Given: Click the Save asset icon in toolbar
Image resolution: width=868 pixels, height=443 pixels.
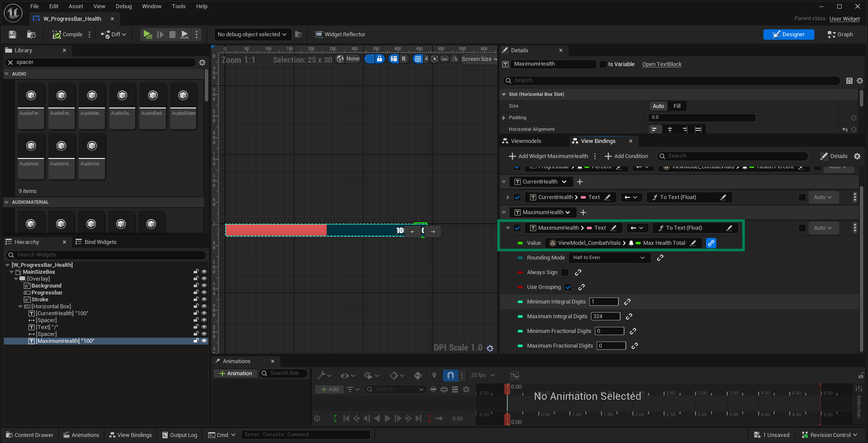Looking at the screenshot, I should click(x=13, y=35).
